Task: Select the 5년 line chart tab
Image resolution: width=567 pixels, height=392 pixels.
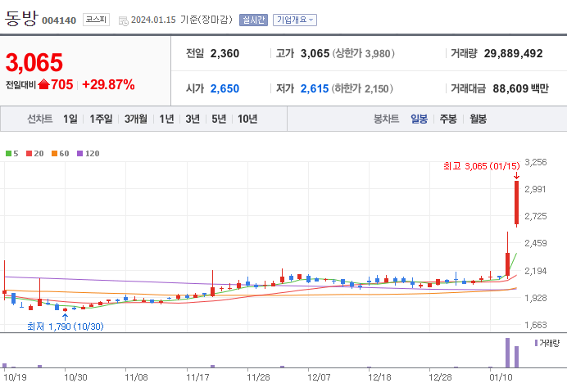Action: tap(219, 119)
